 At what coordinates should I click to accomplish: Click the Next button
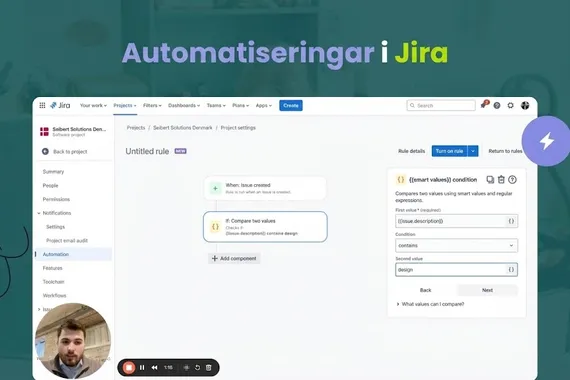(x=487, y=290)
